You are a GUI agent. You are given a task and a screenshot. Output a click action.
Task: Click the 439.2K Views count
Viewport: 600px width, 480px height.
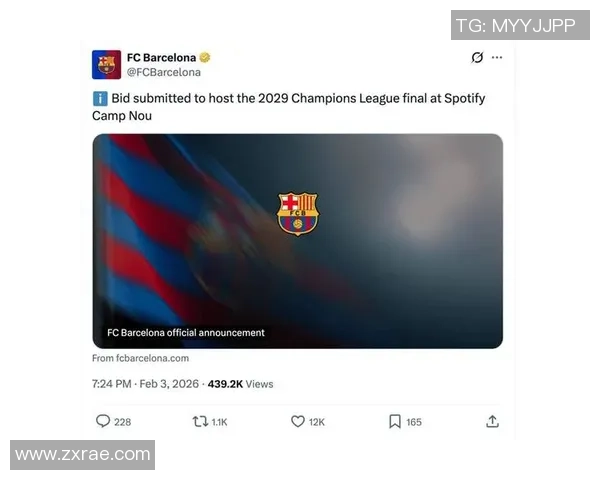240,384
